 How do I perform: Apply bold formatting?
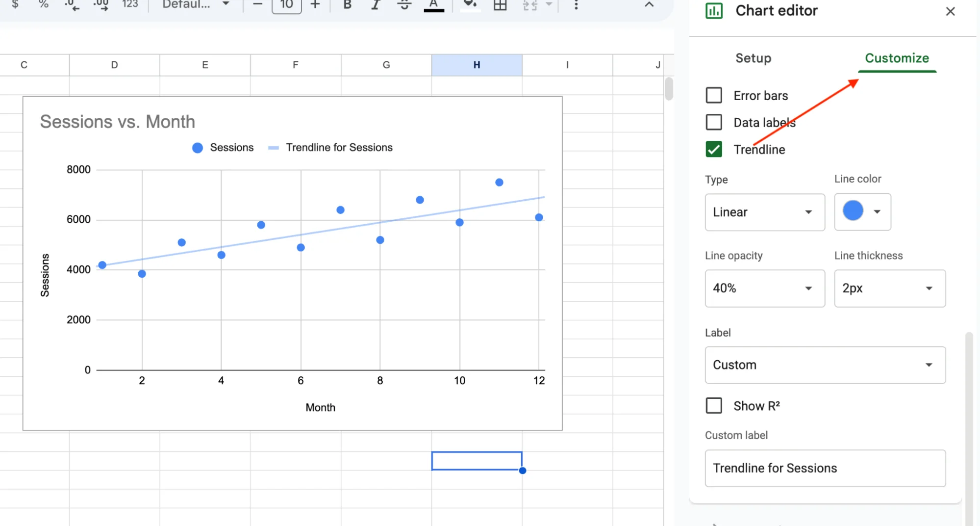coord(347,5)
